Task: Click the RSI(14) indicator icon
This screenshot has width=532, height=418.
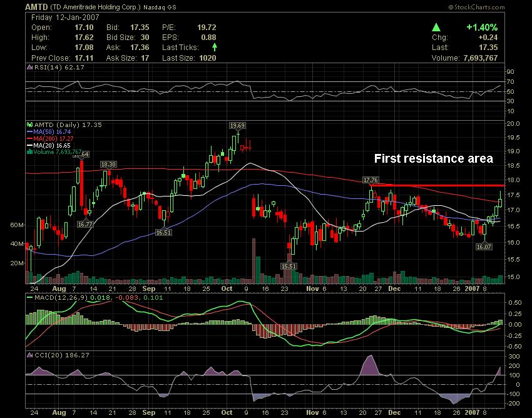Action: (30, 67)
